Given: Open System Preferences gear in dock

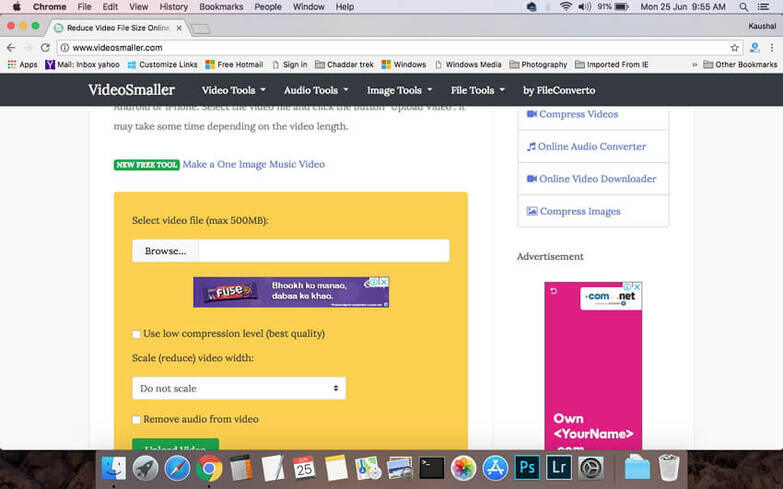Looking at the screenshot, I should (x=591, y=469).
